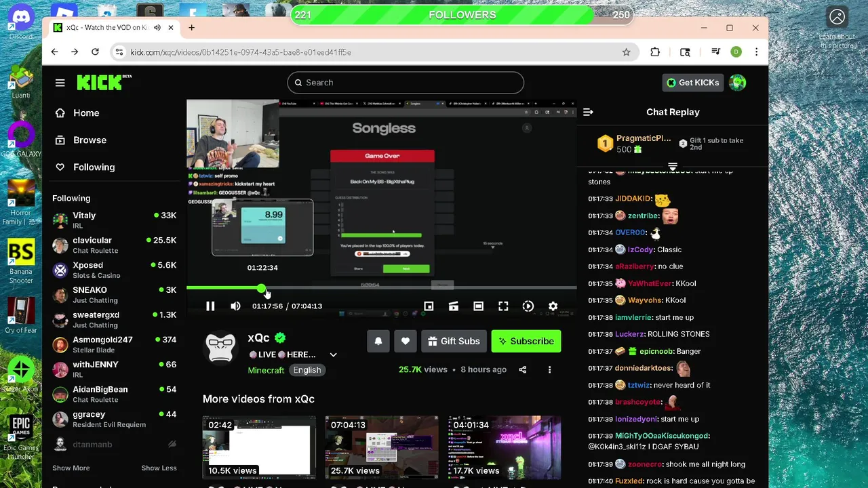This screenshot has height=488, width=868.
Task: Click the verified badge next to xQc
Action: [x=280, y=338]
